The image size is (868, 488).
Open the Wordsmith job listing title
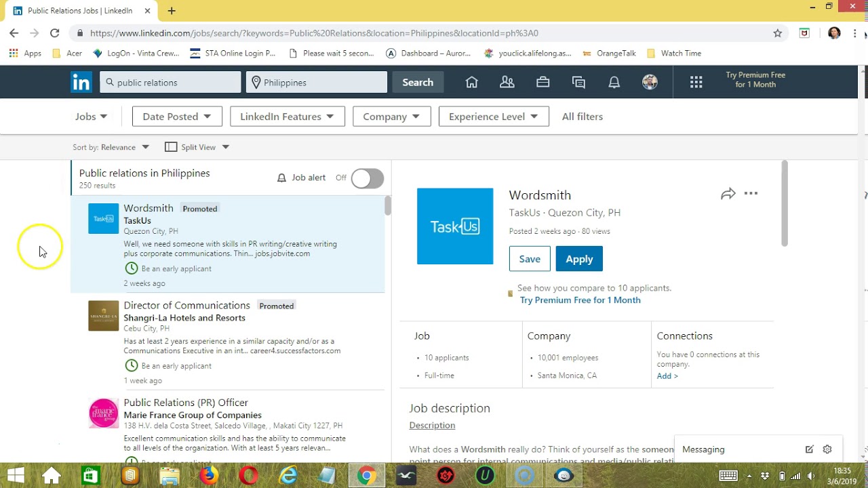click(x=149, y=208)
